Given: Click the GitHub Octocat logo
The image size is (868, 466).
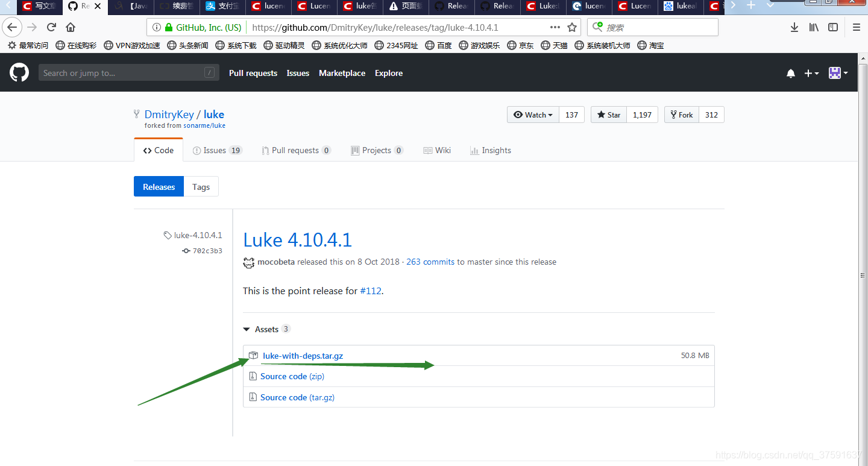Looking at the screenshot, I should tap(19, 72).
